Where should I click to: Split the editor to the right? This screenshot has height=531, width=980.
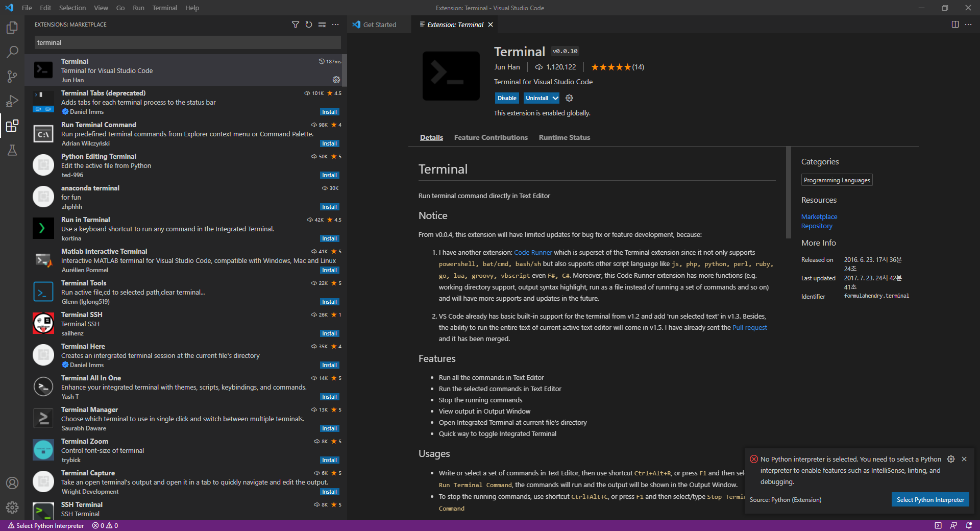pyautogui.click(x=955, y=25)
